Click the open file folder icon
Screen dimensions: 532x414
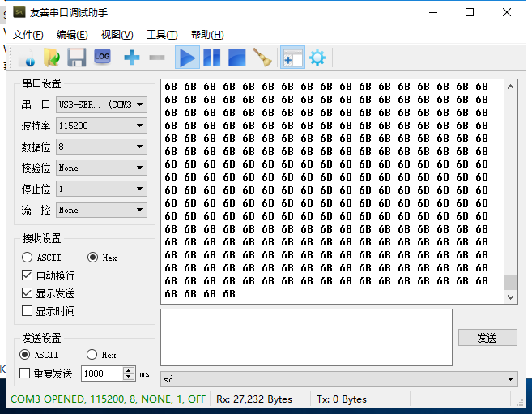52,58
